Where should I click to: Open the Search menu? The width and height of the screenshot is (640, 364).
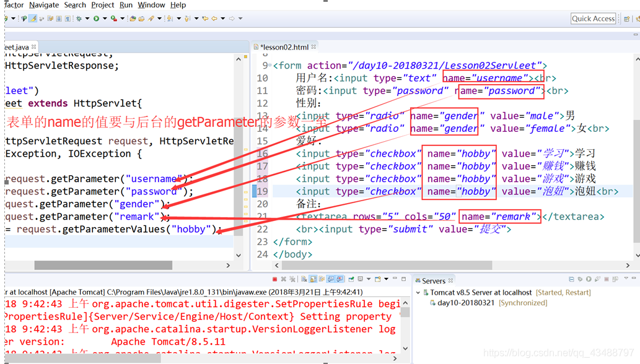(75, 5)
